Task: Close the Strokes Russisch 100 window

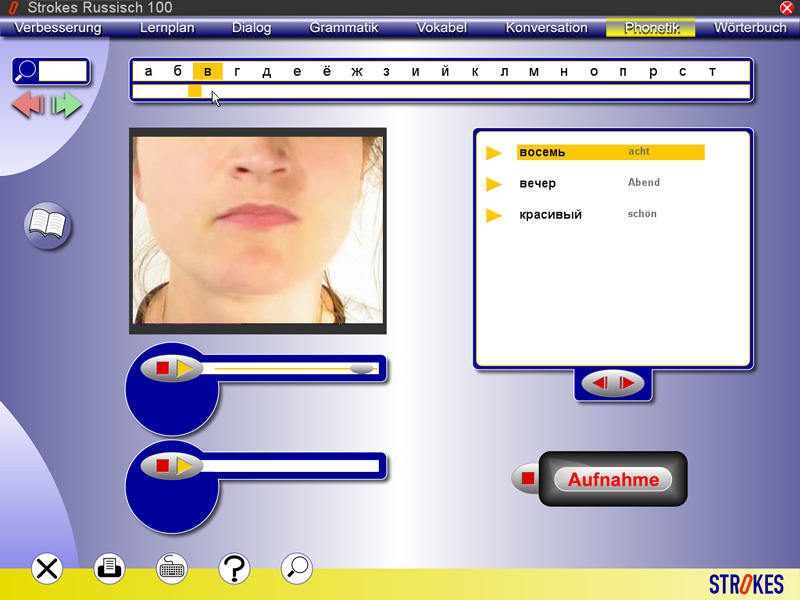Action: (x=787, y=8)
